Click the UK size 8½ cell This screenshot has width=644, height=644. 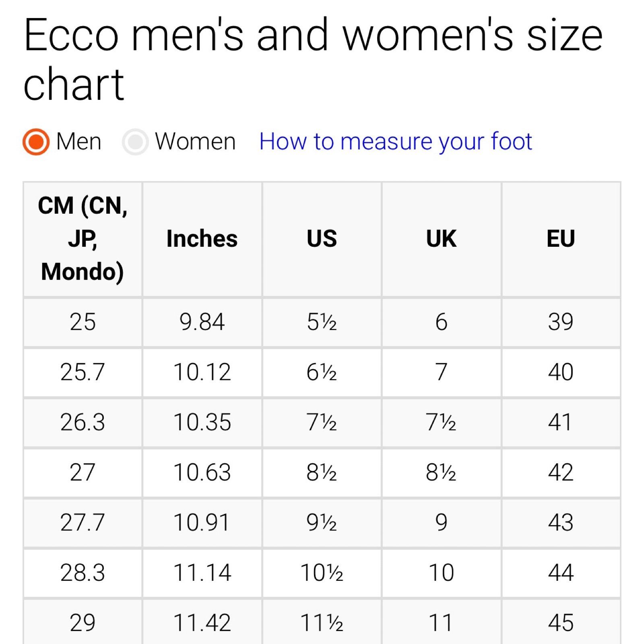[x=441, y=473]
